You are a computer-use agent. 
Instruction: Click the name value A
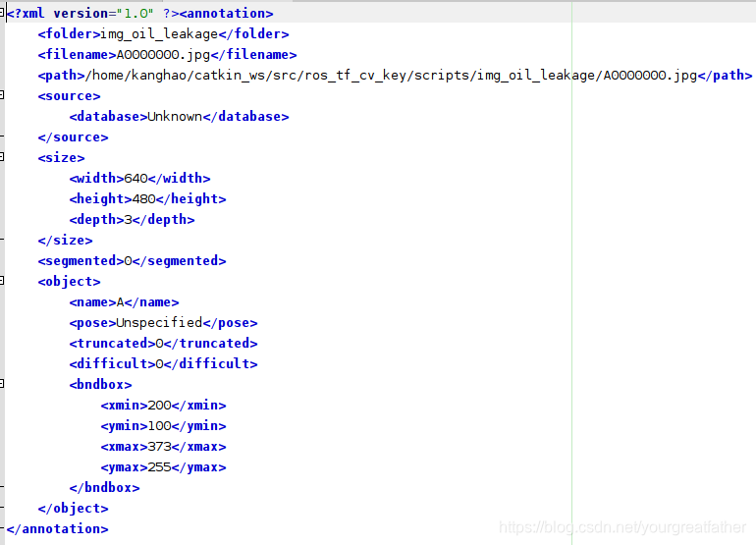pos(120,302)
